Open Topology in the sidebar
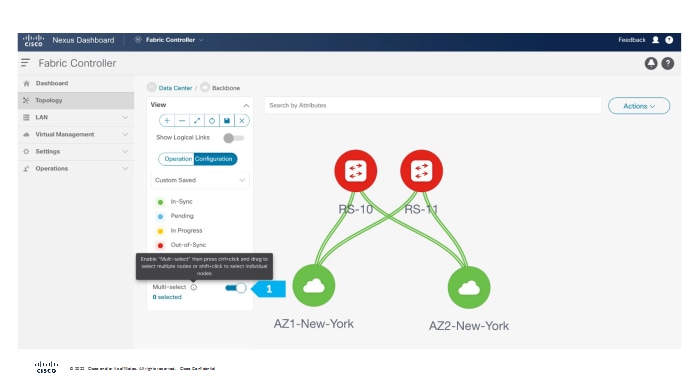 76,100
